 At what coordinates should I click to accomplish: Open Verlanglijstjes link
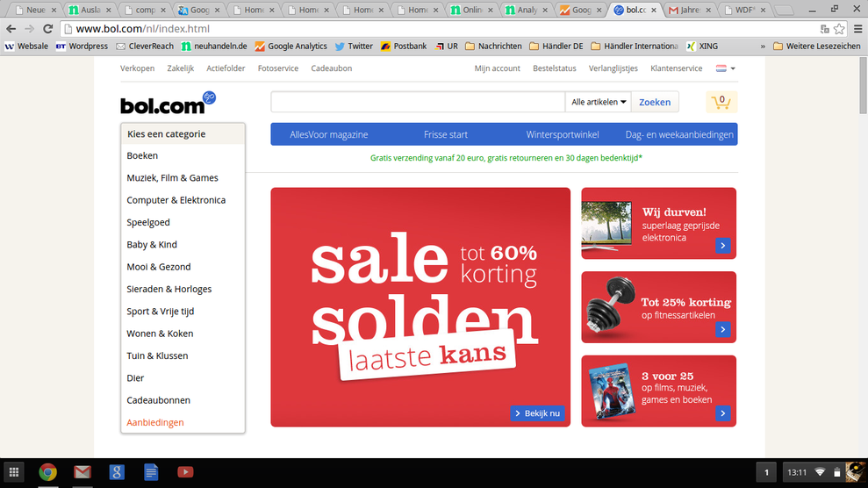click(x=613, y=68)
